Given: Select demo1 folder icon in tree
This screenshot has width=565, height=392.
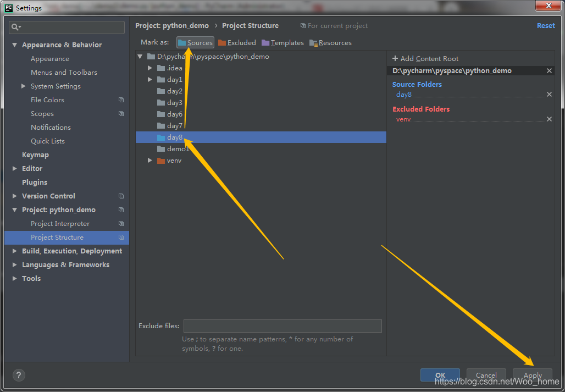Looking at the screenshot, I should (161, 149).
